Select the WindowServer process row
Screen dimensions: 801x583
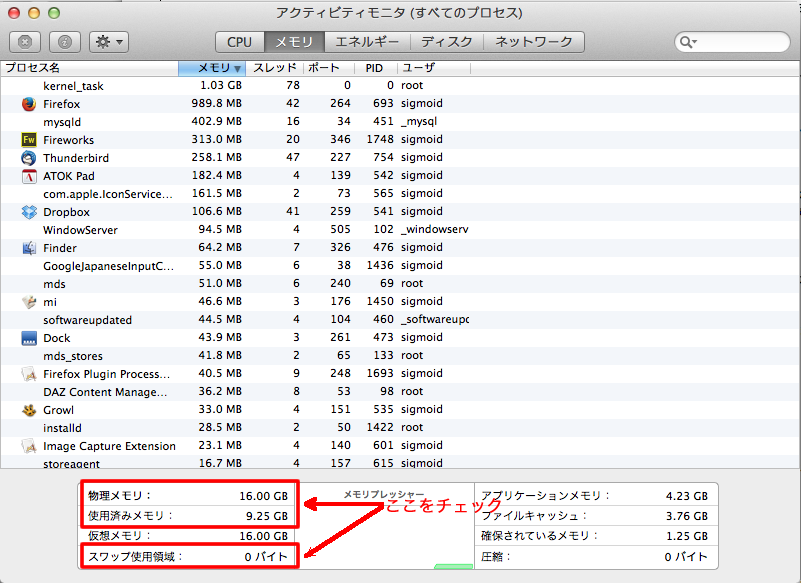[x=400, y=229]
